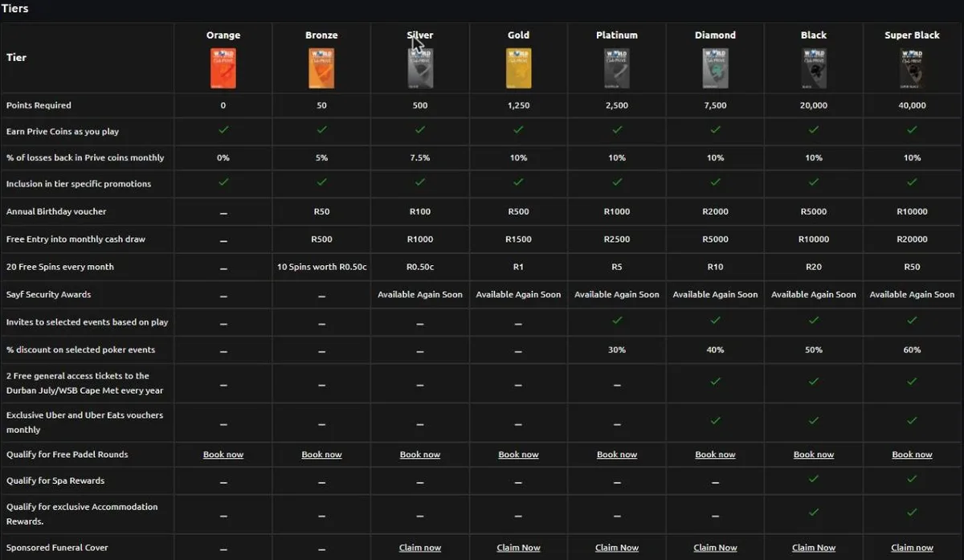Click Diamond checkmark for Durban July tickets
964x560 pixels.
(715, 381)
